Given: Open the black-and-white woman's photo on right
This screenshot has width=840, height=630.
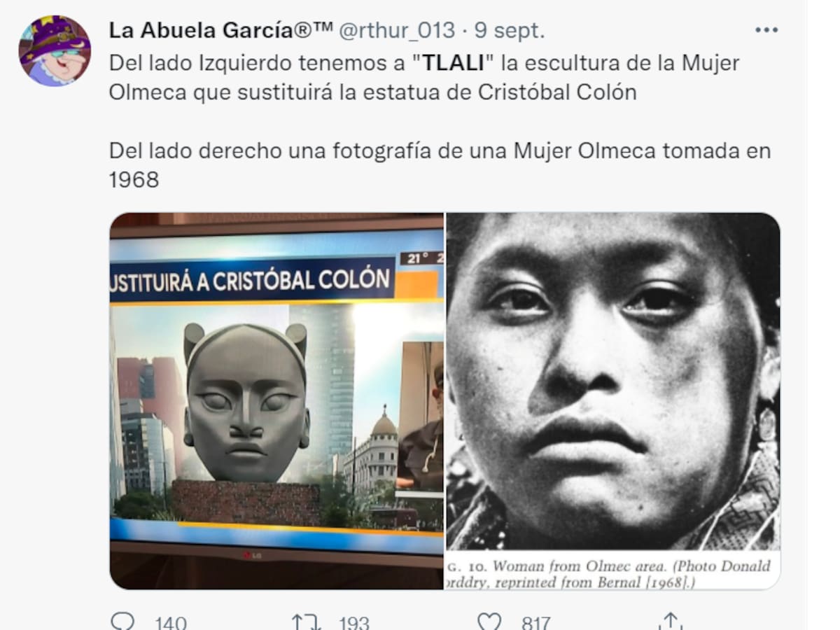Looking at the screenshot, I should (x=613, y=401).
